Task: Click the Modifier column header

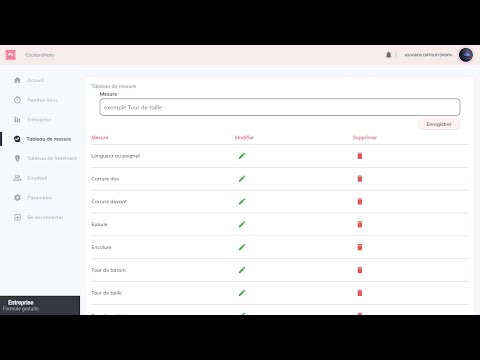Action: pyautogui.click(x=244, y=137)
